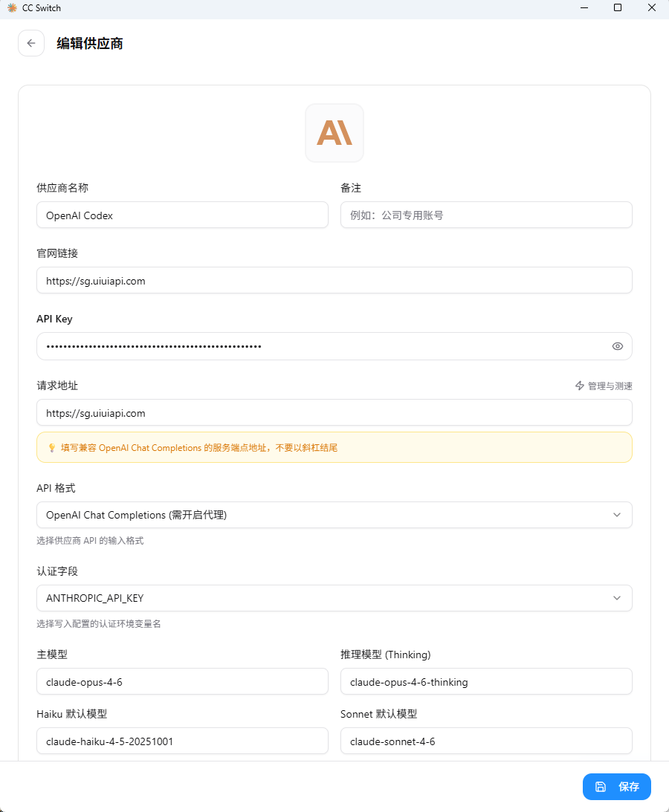This screenshot has width=669, height=812.
Task: Click the Anthropic provider logo icon
Action: point(334,133)
